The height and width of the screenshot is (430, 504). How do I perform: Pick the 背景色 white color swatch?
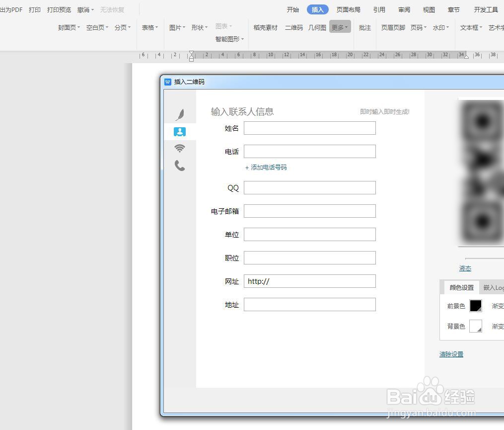(475, 326)
